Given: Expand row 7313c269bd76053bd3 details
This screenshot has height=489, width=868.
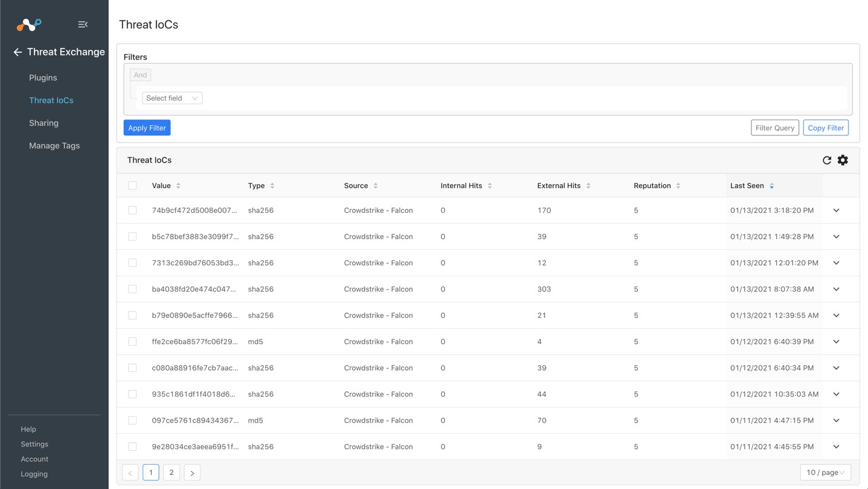Looking at the screenshot, I should pyautogui.click(x=836, y=263).
